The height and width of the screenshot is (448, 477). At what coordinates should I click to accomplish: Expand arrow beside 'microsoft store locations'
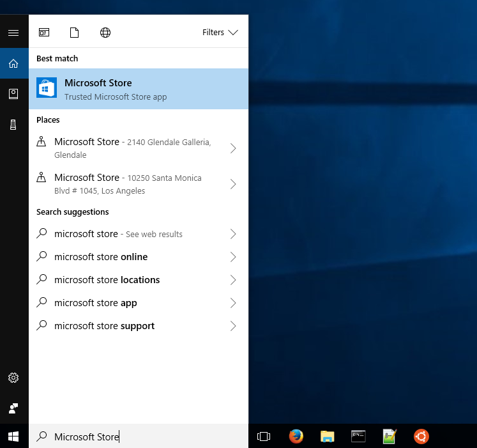233,280
